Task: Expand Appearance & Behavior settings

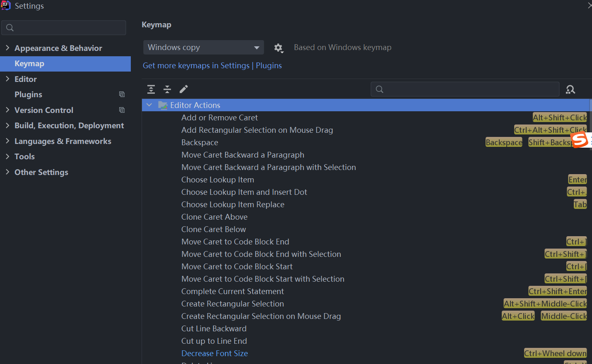Action: coord(7,48)
